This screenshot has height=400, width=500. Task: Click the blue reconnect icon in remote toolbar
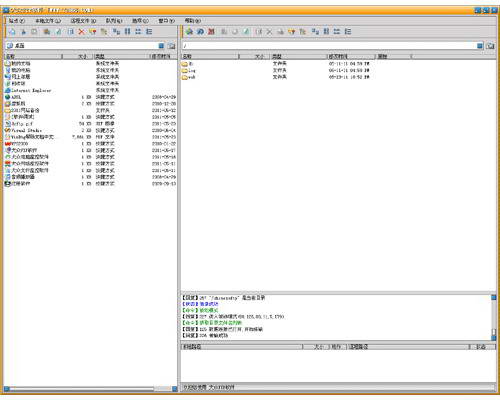tap(200, 32)
